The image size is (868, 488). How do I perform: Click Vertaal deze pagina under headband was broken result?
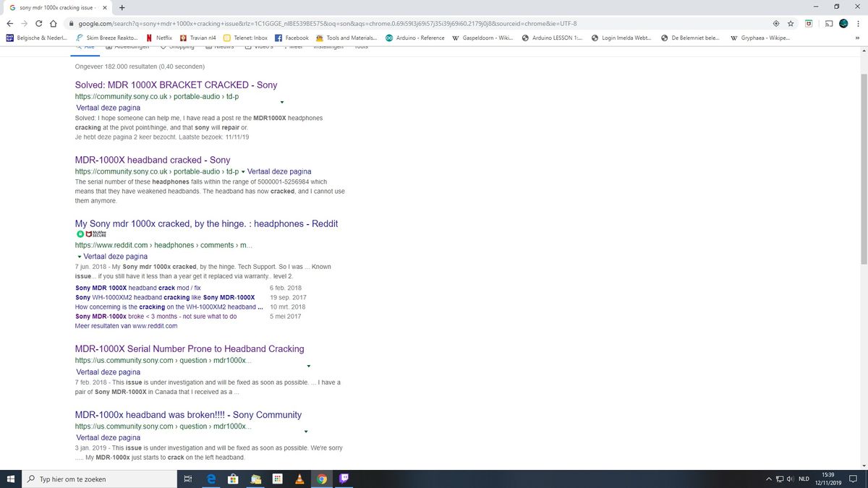coord(109,437)
